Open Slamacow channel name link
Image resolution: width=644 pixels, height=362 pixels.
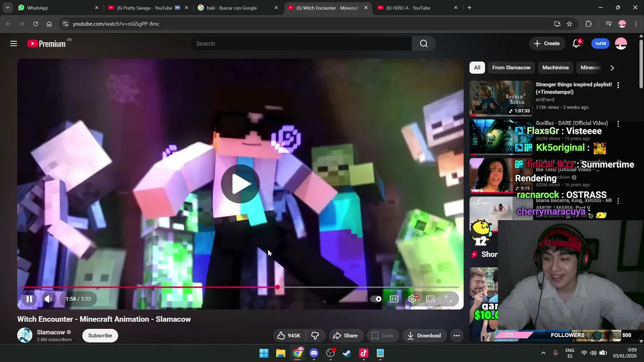coord(51,332)
